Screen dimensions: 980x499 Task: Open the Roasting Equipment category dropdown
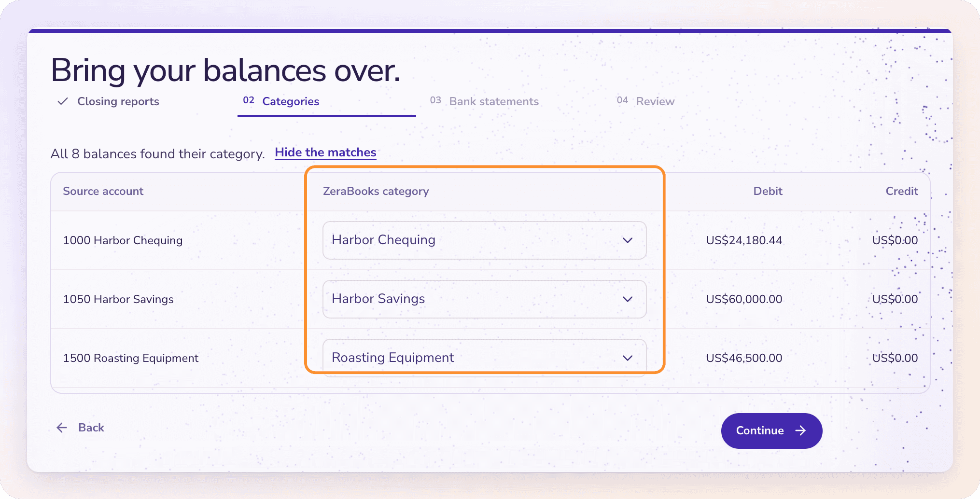tap(484, 358)
